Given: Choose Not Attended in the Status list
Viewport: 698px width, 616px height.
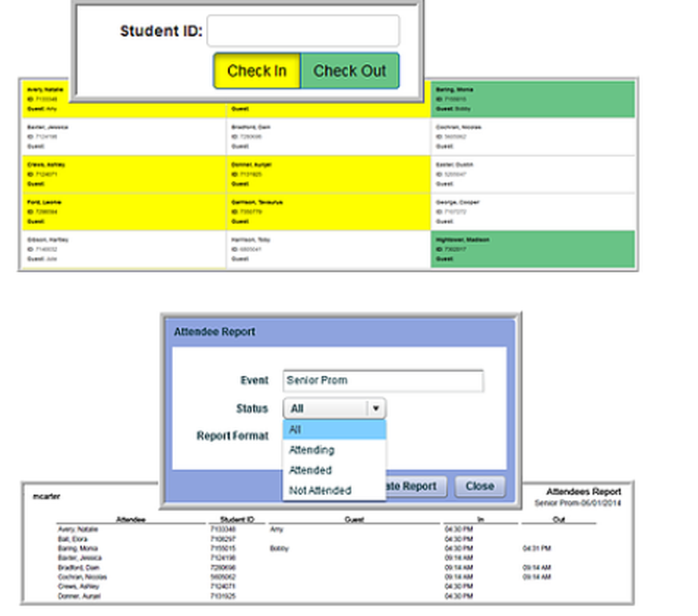Looking at the screenshot, I should pos(334,490).
